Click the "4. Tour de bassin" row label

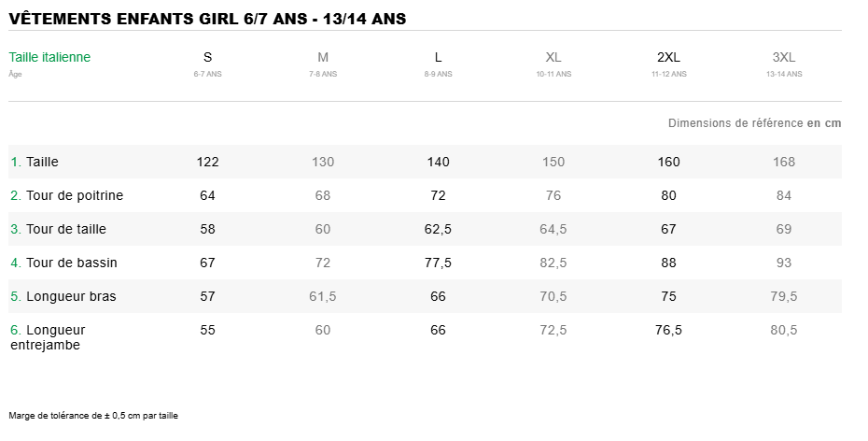pyautogui.click(x=63, y=263)
